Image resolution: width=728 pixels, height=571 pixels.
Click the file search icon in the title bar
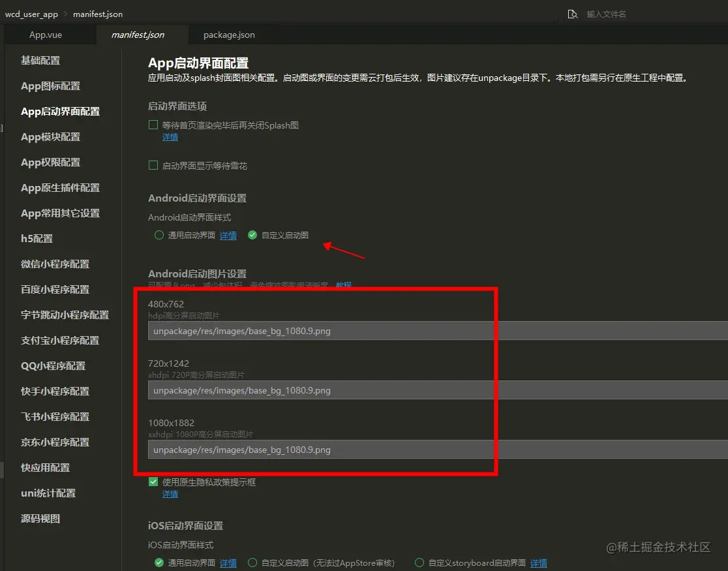click(x=572, y=13)
